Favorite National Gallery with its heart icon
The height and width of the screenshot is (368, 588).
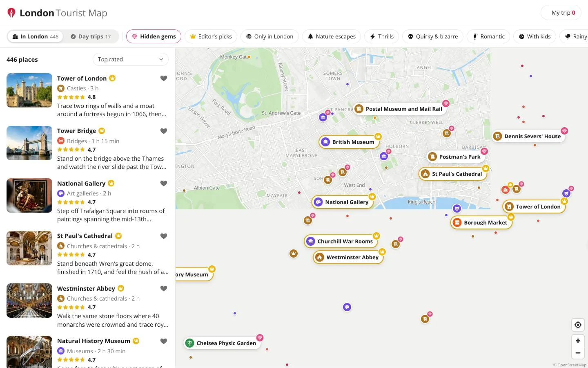click(x=164, y=184)
